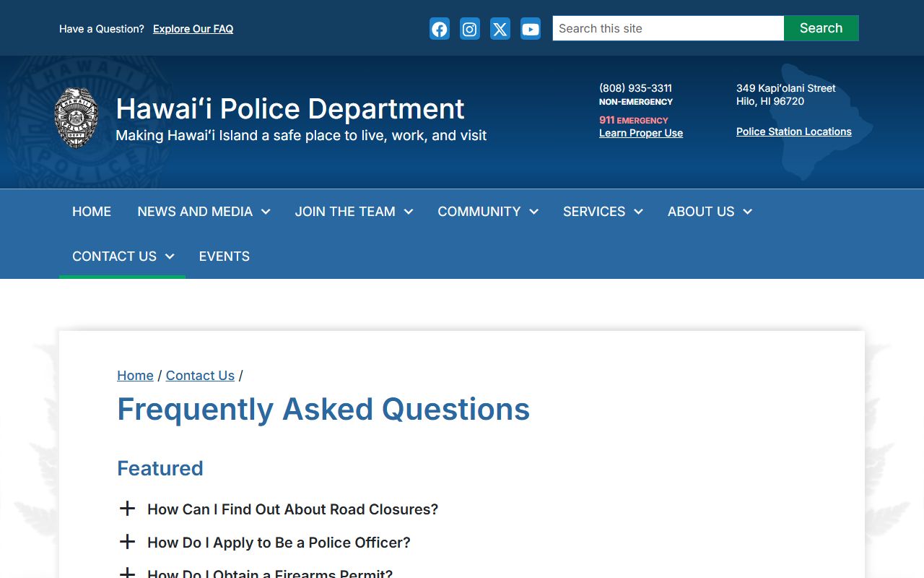
Task: Go to the Home menu item
Action: tap(92, 212)
